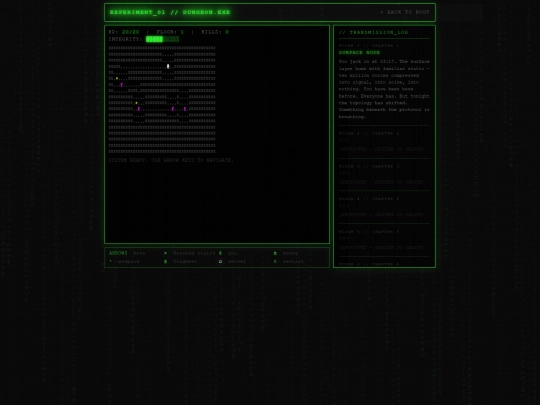Click the white player glyph on the map
The width and height of the screenshot is (540, 405).
tap(168, 66)
